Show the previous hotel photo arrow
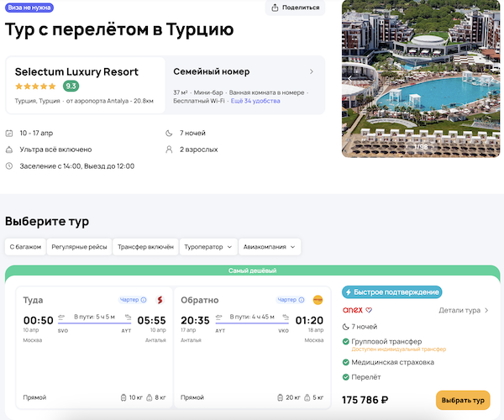Image resolution: width=504 pixels, height=420 pixels. coord(350,78)
